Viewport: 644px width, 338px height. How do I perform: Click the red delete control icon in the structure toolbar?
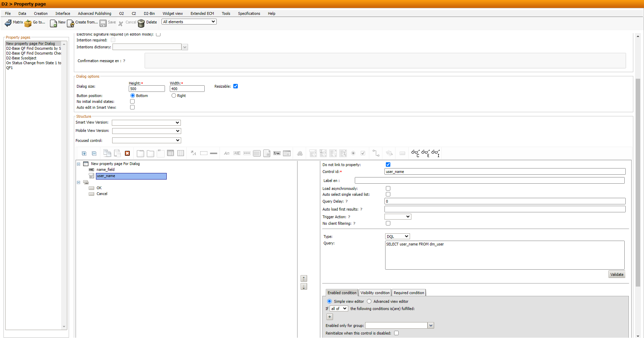click(x=127, y=153)
